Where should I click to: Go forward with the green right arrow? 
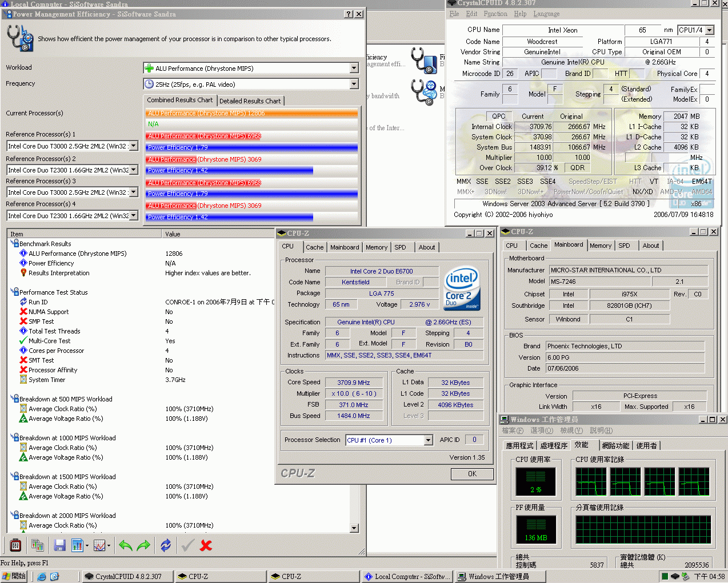[143, 545]
